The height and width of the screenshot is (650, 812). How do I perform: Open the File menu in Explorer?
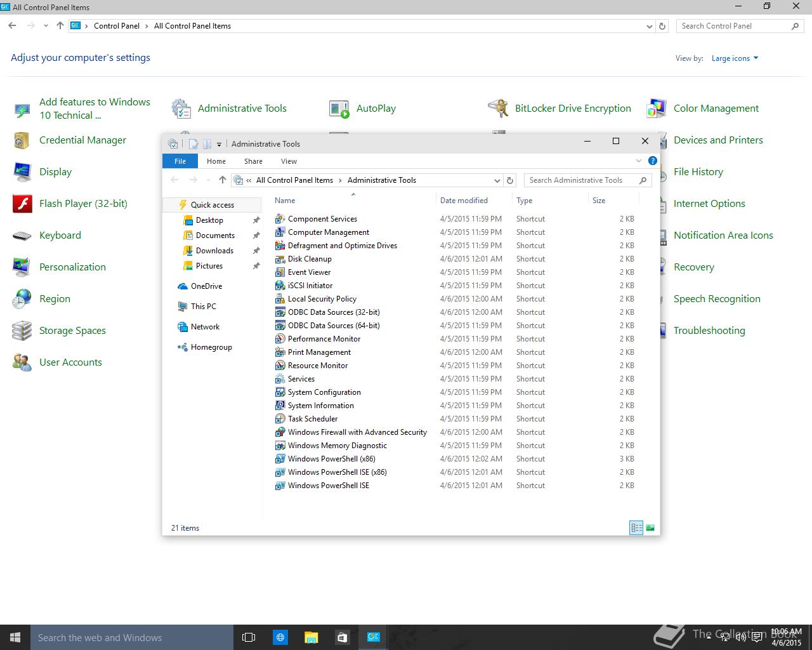point(180,161)
